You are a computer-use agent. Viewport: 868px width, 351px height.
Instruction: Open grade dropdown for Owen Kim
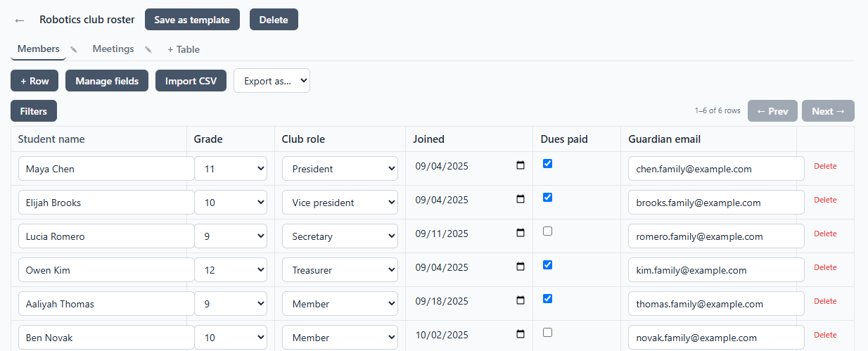pos(231,270)
